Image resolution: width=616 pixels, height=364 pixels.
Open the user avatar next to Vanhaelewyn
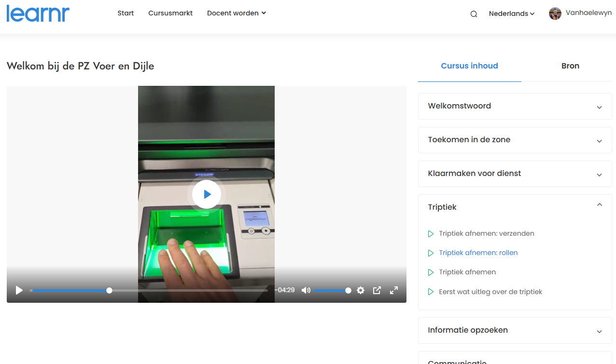point(554,13)
